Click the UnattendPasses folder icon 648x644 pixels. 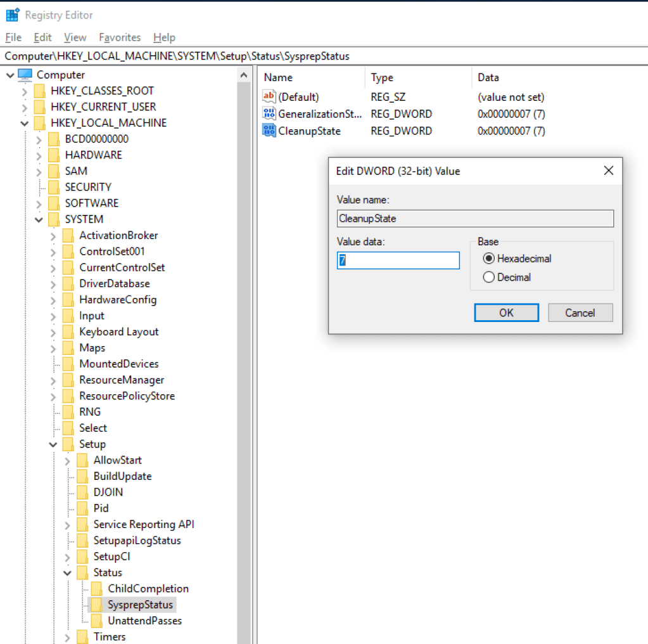(x=96, y=621)
